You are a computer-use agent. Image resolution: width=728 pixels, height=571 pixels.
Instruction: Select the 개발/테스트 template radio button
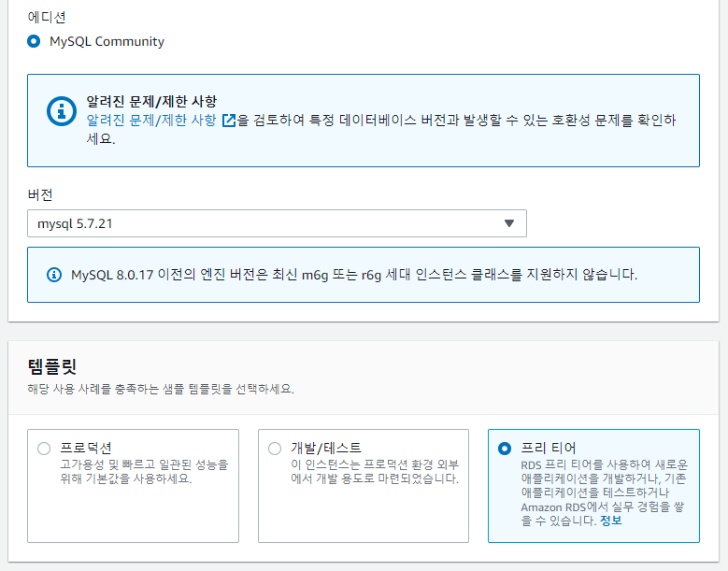coord(275,449)
